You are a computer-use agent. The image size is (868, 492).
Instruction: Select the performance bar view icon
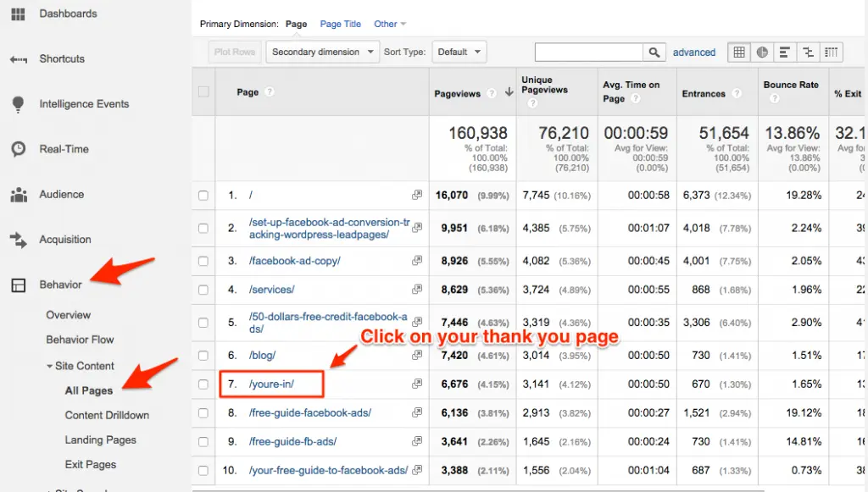(785, 53)
